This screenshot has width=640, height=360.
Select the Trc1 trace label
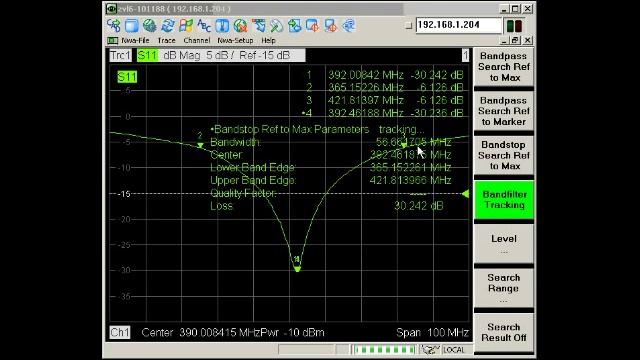tap(120, 55)
